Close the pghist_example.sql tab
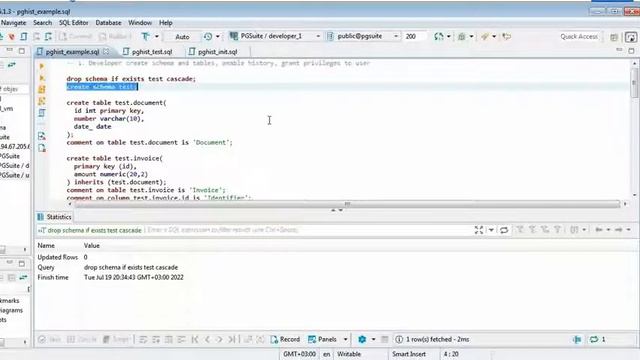The height and width of the screenshot is (360, 640). [x=106, y=51]
